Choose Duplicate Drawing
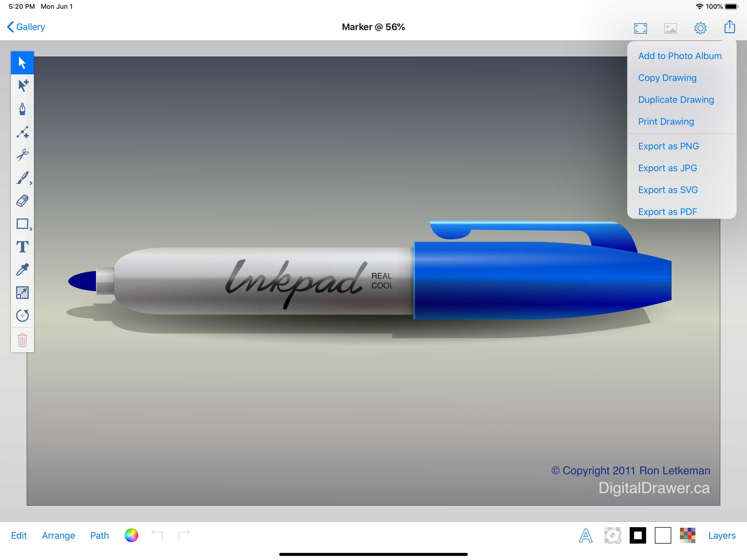The image size is (747, 560). tap(676, 100)
